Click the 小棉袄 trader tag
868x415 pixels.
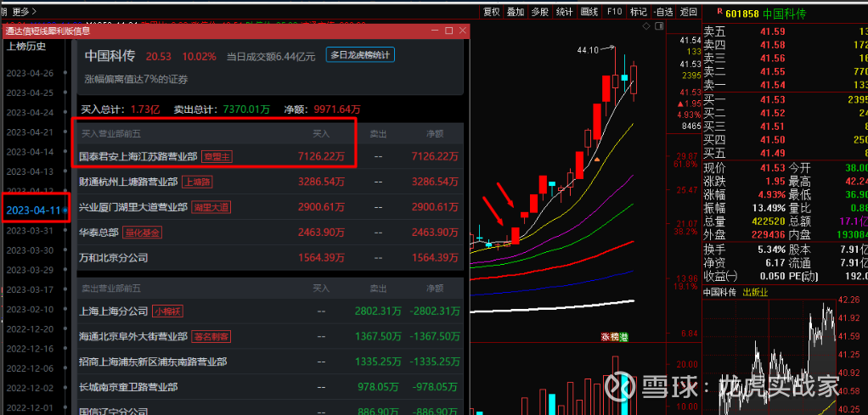[x=167, y=311]
